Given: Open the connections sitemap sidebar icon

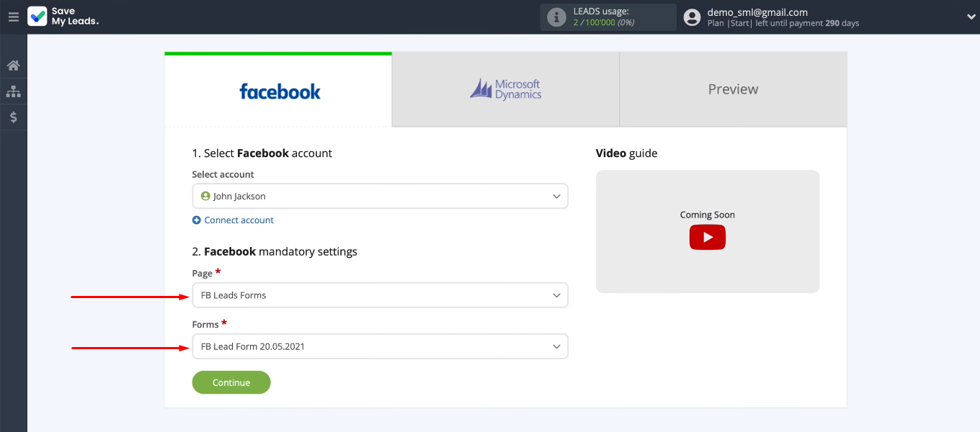Looking at the screenshot, I should click(13, 91).
